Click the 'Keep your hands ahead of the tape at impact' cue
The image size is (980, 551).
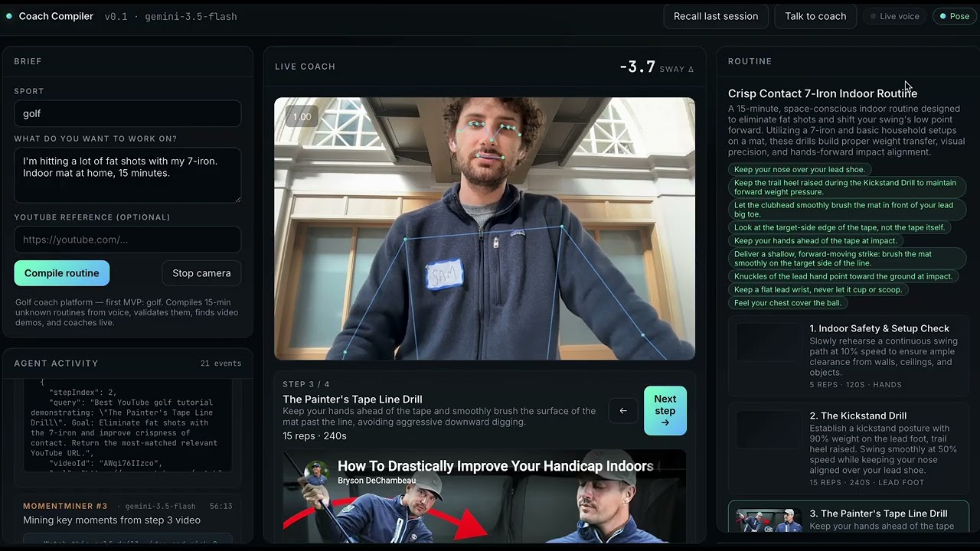[x=815, y=241]
